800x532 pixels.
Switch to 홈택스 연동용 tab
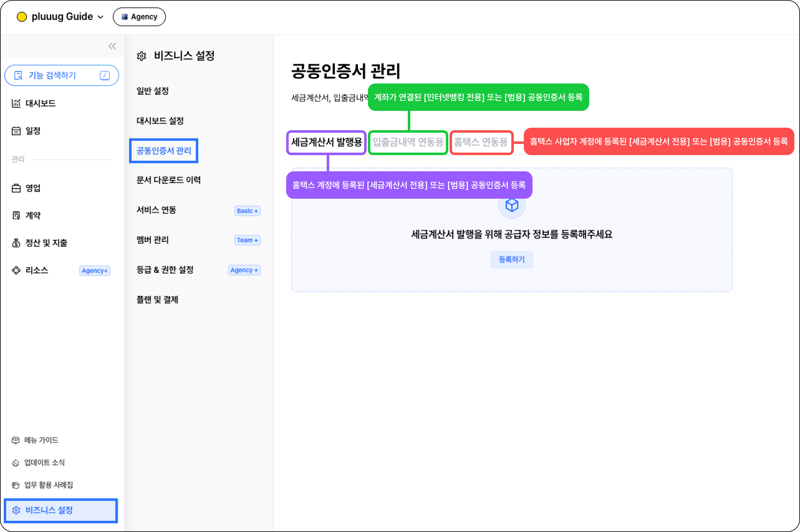pos(480,142)
